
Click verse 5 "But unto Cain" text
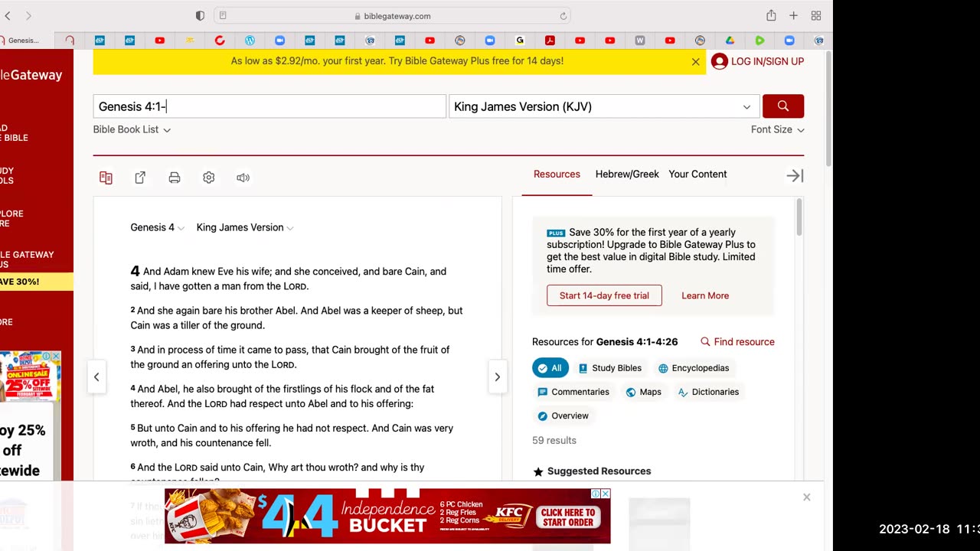tap(292, 435)
